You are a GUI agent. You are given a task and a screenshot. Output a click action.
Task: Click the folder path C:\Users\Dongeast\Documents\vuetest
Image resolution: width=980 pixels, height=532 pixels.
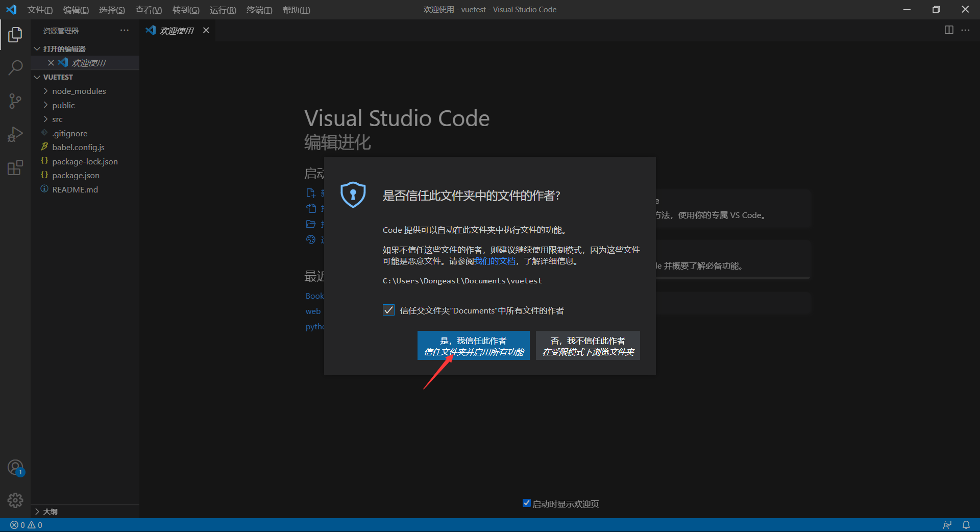click(x=462, y=281)
